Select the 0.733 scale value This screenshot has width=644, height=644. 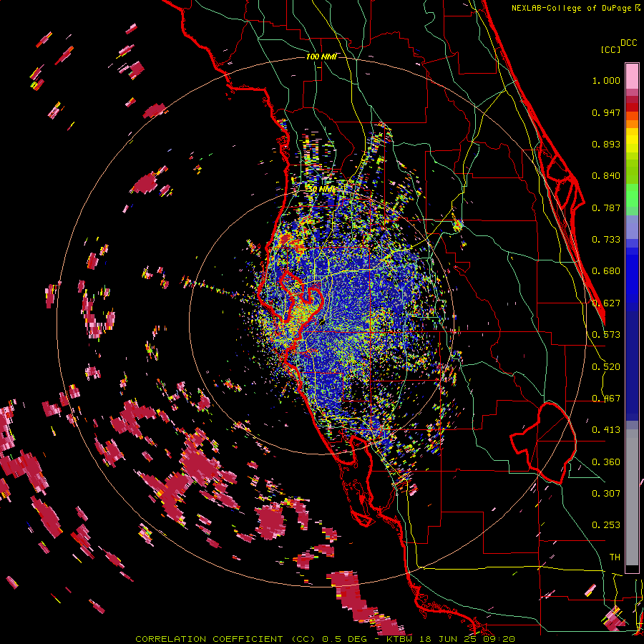pos(606,240)
